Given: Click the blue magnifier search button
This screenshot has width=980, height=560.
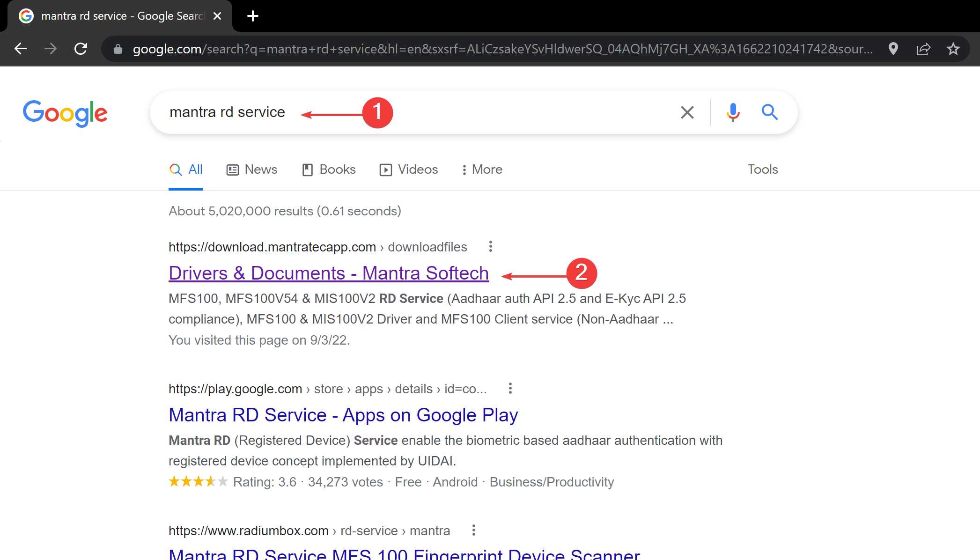Looking at the screenshot, I should [x=770, y=112].
